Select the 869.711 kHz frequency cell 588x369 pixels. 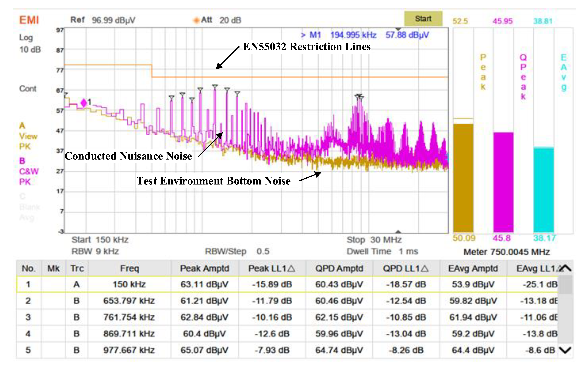point(129,334)
